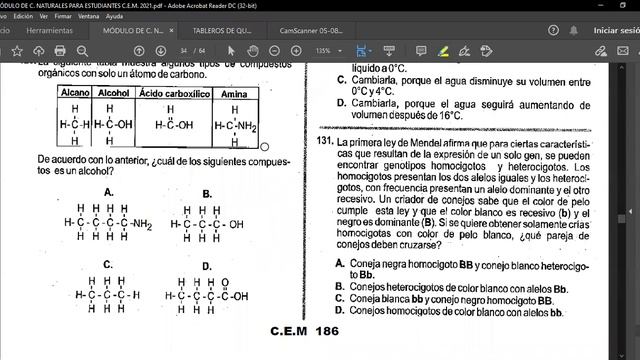Open the stamp tool icon
Image resolution: width=640 pixels, height=360 pixels.
pyautogui.click(x=486, y=51)
